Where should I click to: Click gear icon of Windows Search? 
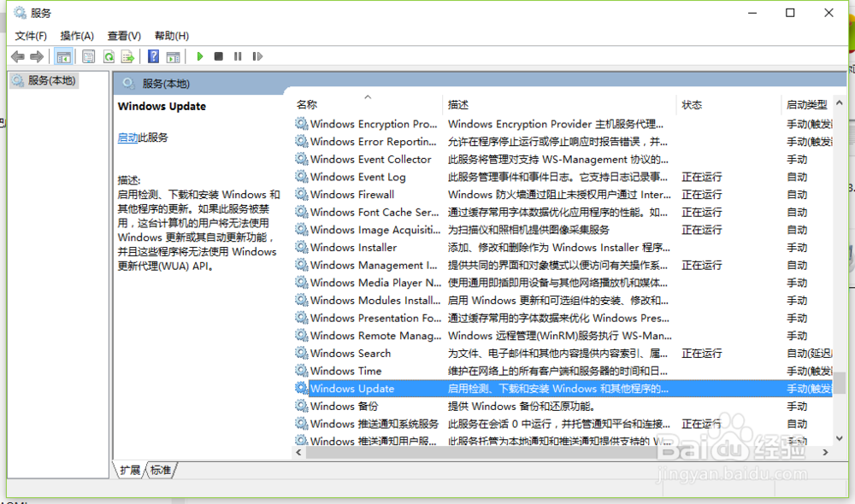click(x=301, y=353)
